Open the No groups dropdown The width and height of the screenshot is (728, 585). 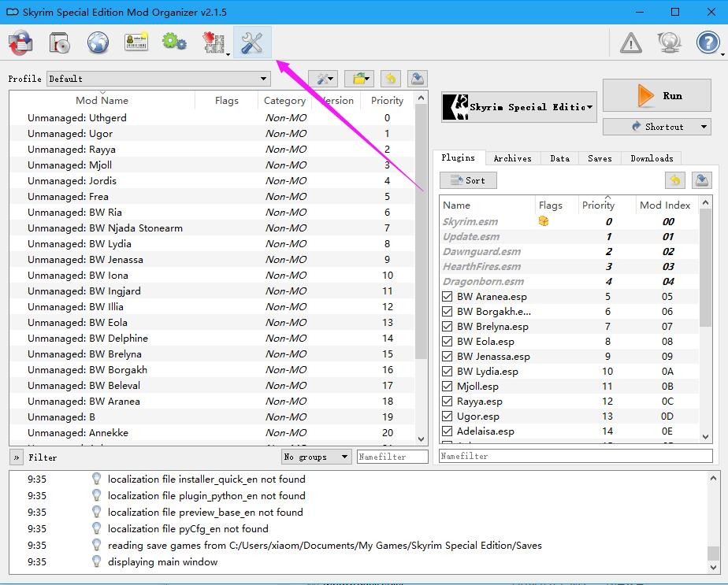[x=316, y=457]
